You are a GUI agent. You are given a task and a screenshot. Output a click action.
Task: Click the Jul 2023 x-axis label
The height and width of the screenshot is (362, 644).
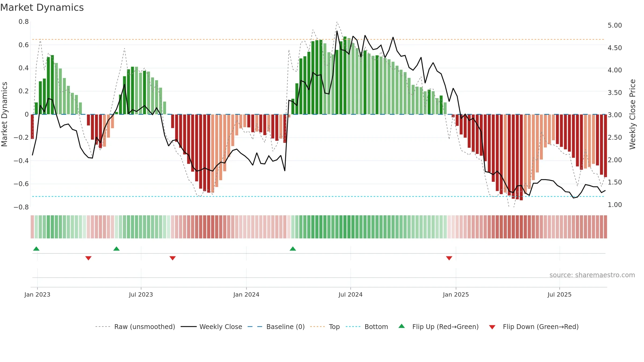point(141,295)
